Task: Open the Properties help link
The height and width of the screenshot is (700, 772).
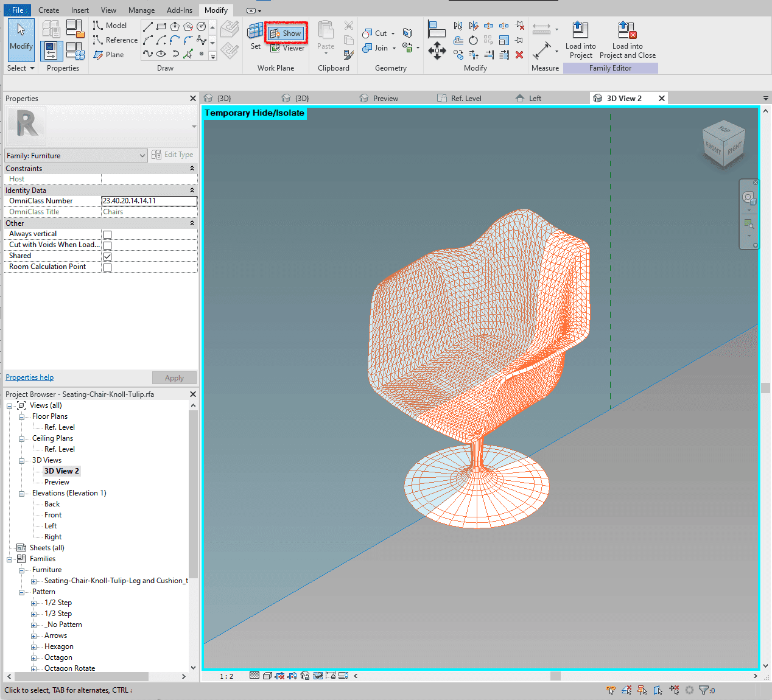Action: (30, 377)
